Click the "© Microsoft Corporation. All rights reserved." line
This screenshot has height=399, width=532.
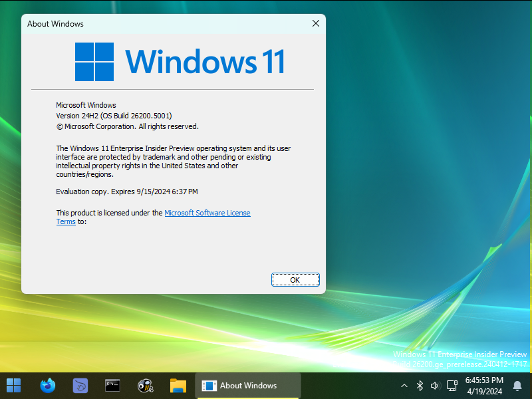(127, 126)
